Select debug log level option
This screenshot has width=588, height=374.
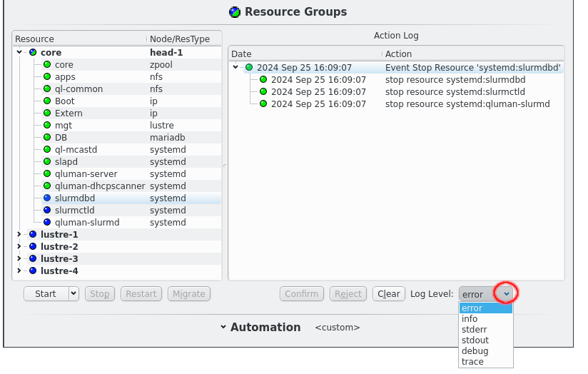486,351
